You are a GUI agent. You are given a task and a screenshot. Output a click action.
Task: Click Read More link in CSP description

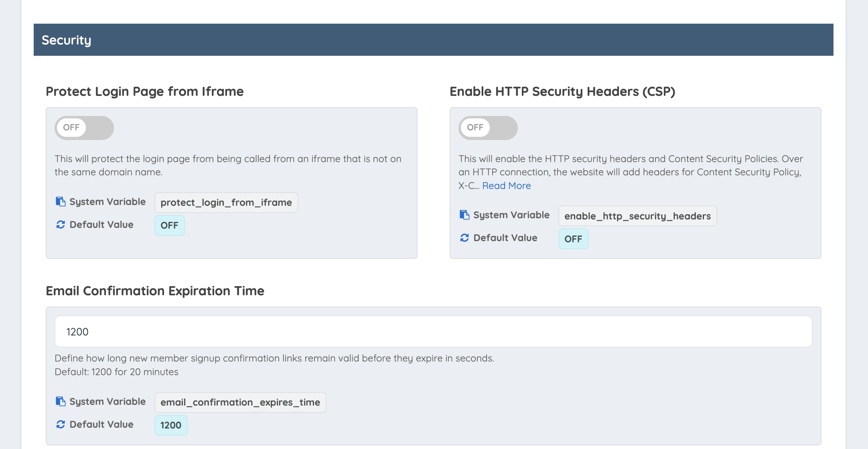coord(507,186)
